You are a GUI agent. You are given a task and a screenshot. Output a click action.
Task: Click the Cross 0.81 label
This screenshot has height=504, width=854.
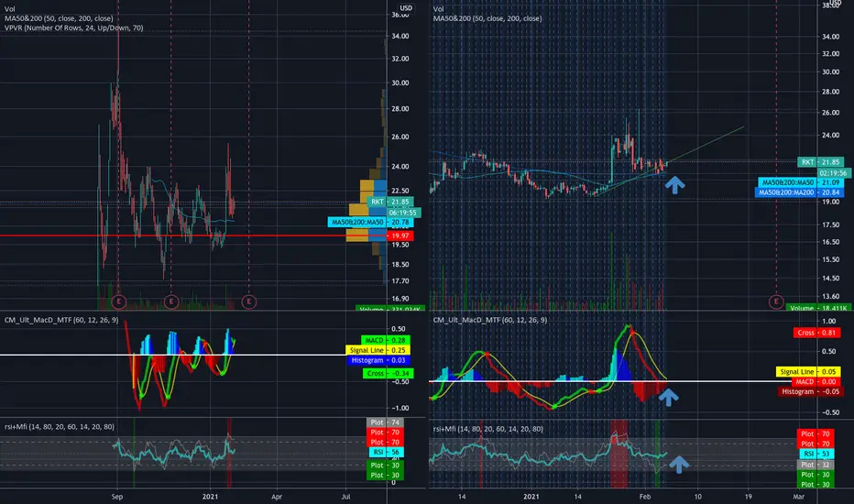click(817, 333)
